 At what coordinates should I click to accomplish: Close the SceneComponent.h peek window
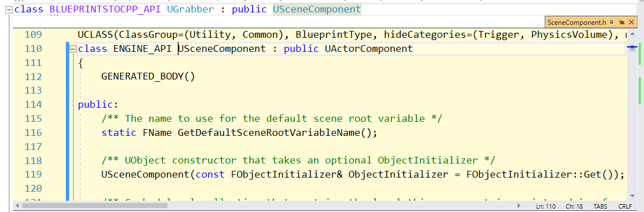[631, 22]
